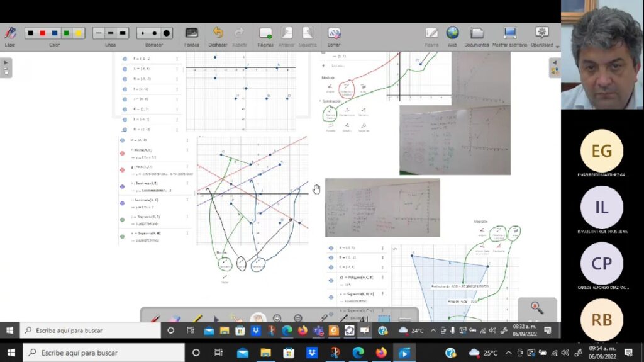Select zoom-out tool in stylus palette
The image size is (644, 362).
(x=298, y=318)
